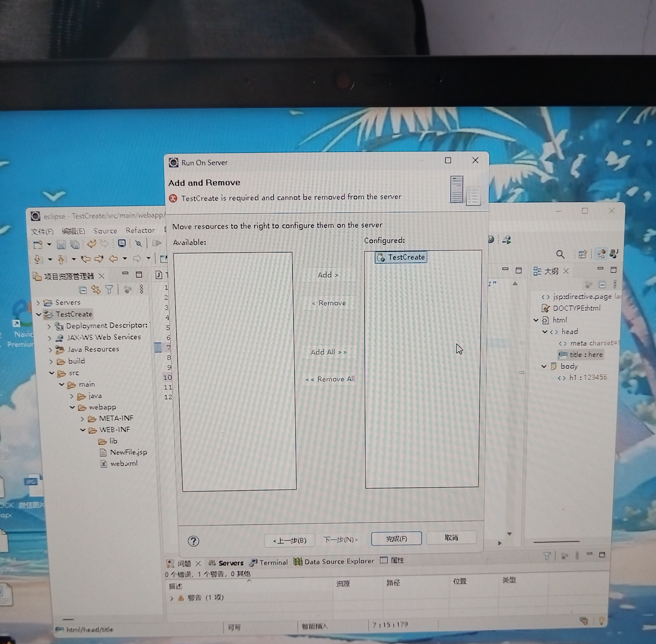Switch to the Java EE perspective icon
This screenshot has width=656, height=644.
601,254
